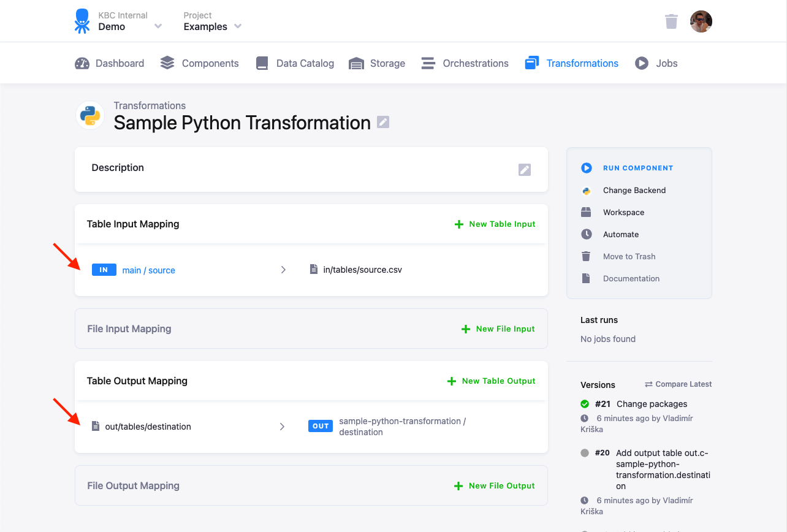Click Change Backend in sidebar
Image resolution: width=787 pixels, height=532 pixels.
pos(634,191)
